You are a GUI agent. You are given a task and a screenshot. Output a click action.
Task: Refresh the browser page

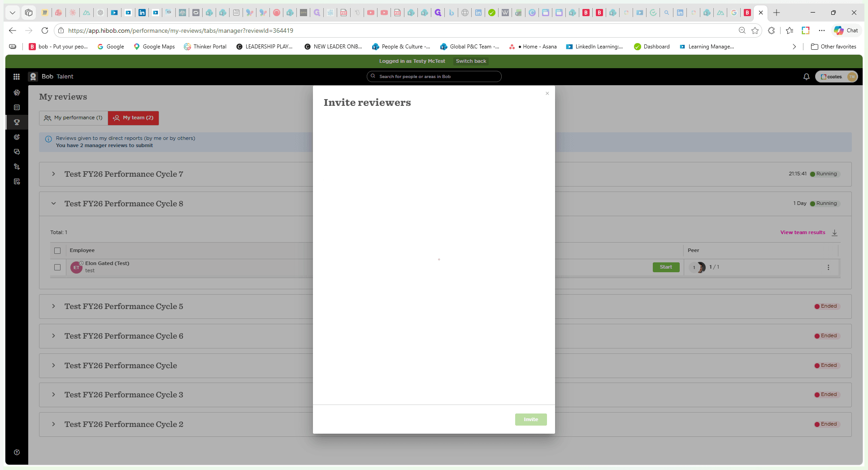[45, 30]
